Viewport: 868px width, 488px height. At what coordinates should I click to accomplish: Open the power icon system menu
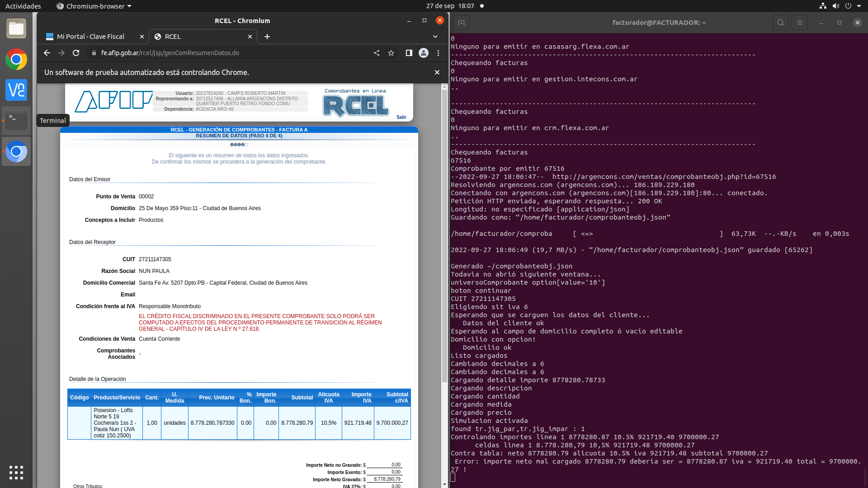point(848,6)
